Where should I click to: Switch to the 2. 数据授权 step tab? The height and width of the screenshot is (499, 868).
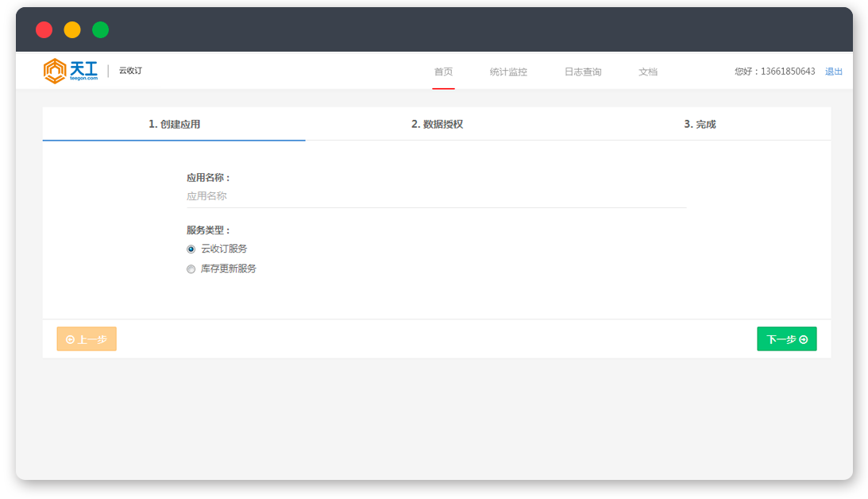[x=437, y=124]
